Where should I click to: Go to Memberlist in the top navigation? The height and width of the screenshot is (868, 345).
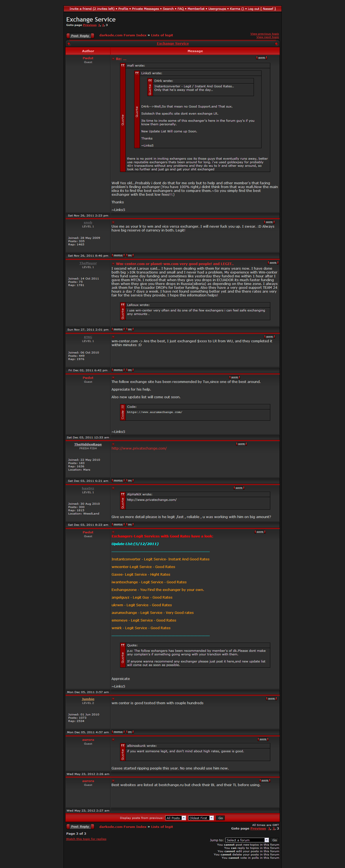pyautogui.click(x=196, y=9)
